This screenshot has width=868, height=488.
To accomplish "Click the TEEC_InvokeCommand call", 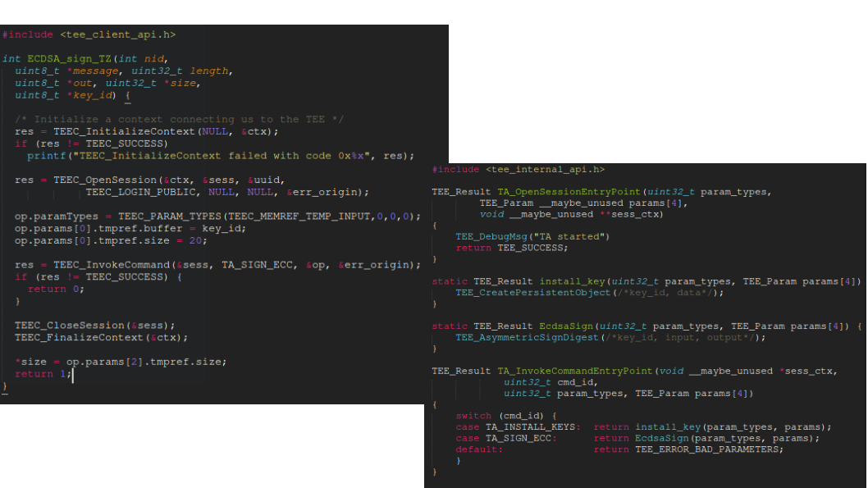I will click(x=110, y=265).
